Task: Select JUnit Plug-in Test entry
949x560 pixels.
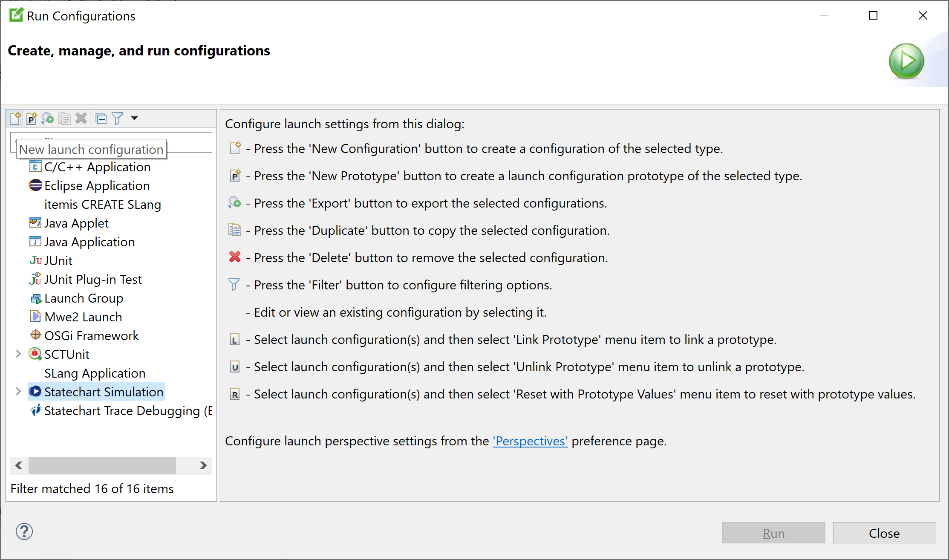Action: (93, 280)
